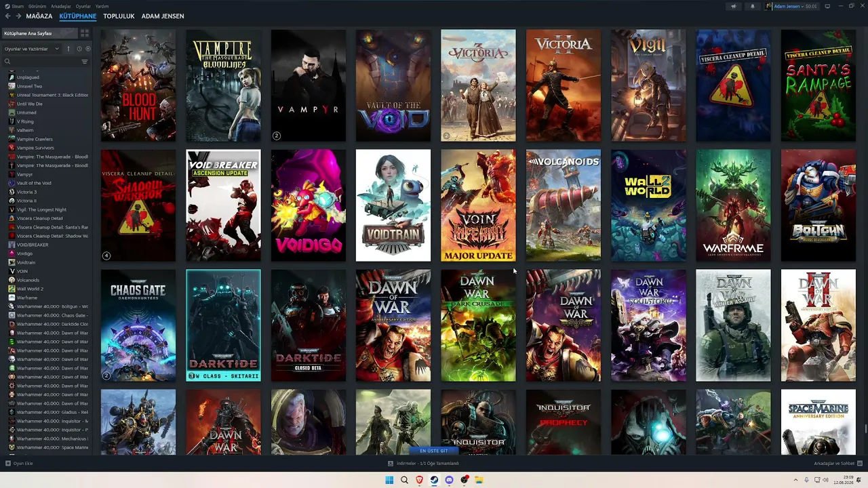Go forward with the right arrow
The image size is (868, 488).
[x=18, y=16]
